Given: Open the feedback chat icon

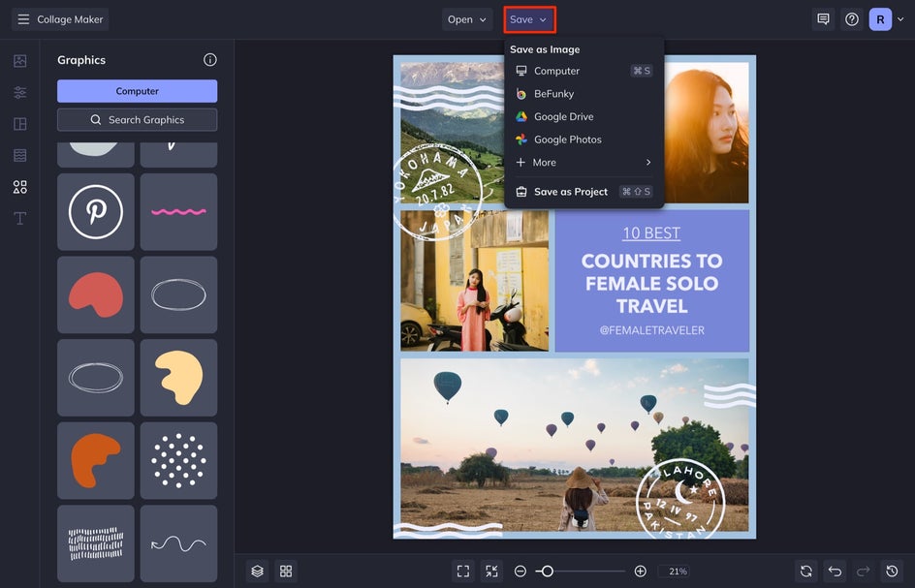Looking at the screenshot, I should pos(823,19).
